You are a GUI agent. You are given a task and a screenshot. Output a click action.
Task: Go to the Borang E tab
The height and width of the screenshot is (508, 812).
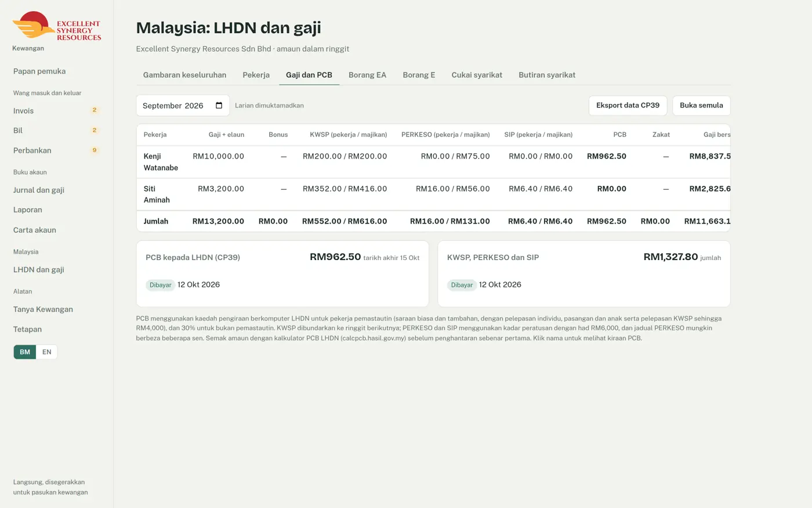[419, 75]
